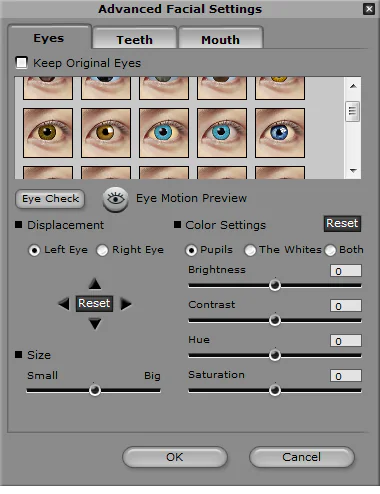The height and width of the screenshot is (494, 380).
Task: Click the Cancel button
Action: pos(301,457)
